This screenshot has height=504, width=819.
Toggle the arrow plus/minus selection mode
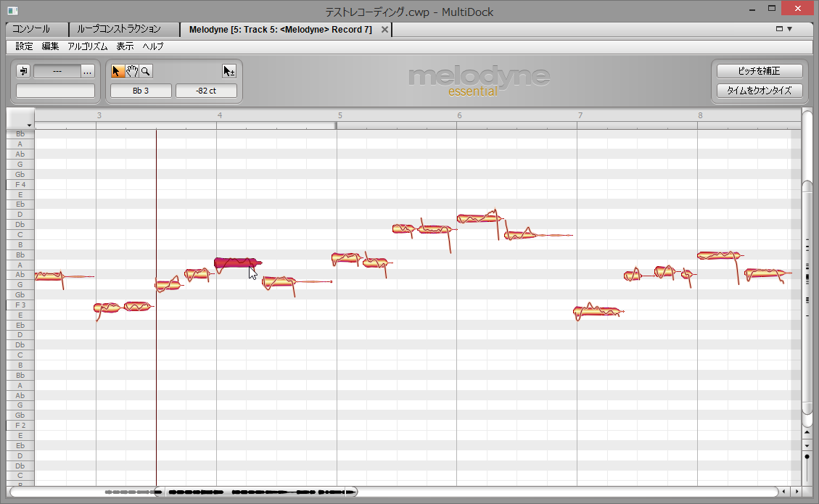[229, 71]
